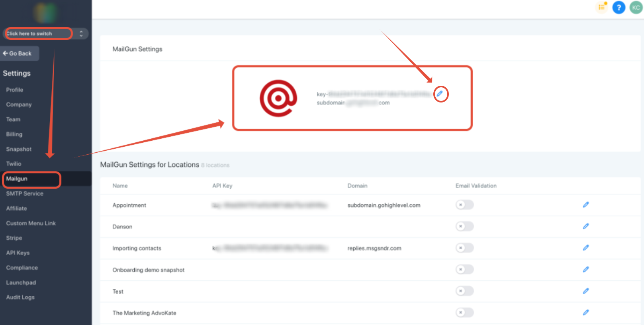Go back using the Go Back button
Screen dimensions: 644x325
(x=20, y=53)
